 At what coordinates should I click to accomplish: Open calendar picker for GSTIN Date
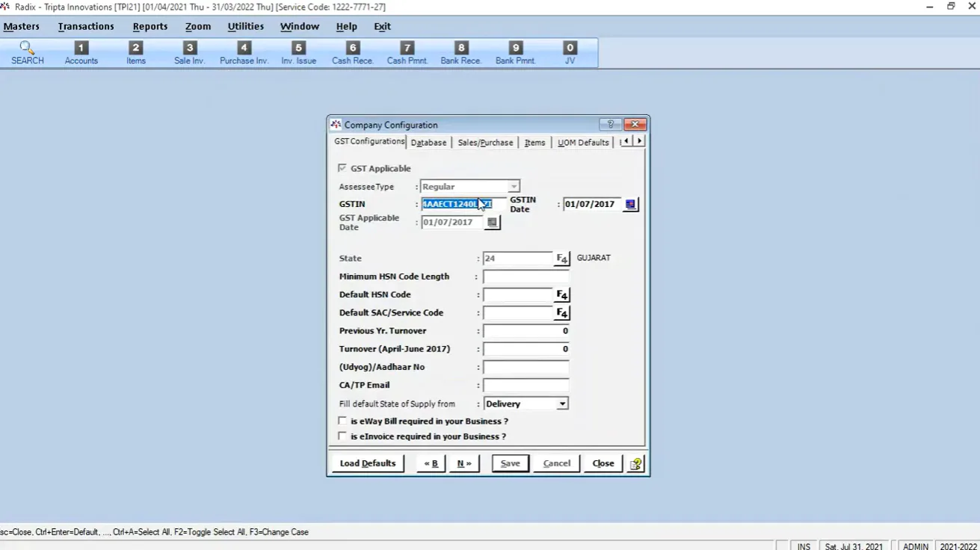630,204
